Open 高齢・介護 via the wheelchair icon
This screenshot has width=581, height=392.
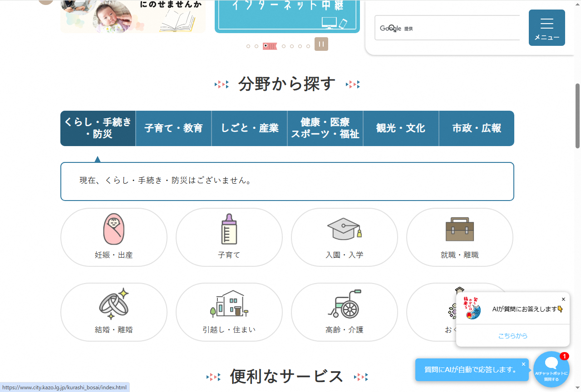click(344, 304)
